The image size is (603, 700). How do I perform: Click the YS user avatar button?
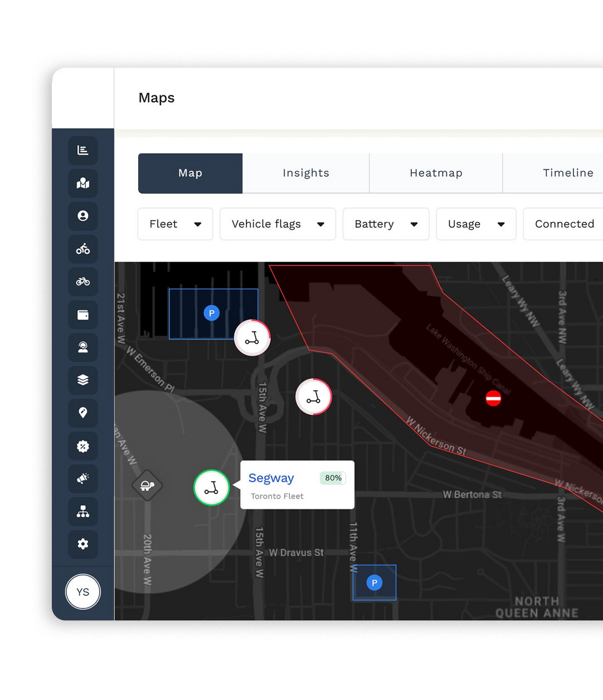coord(83,592)
